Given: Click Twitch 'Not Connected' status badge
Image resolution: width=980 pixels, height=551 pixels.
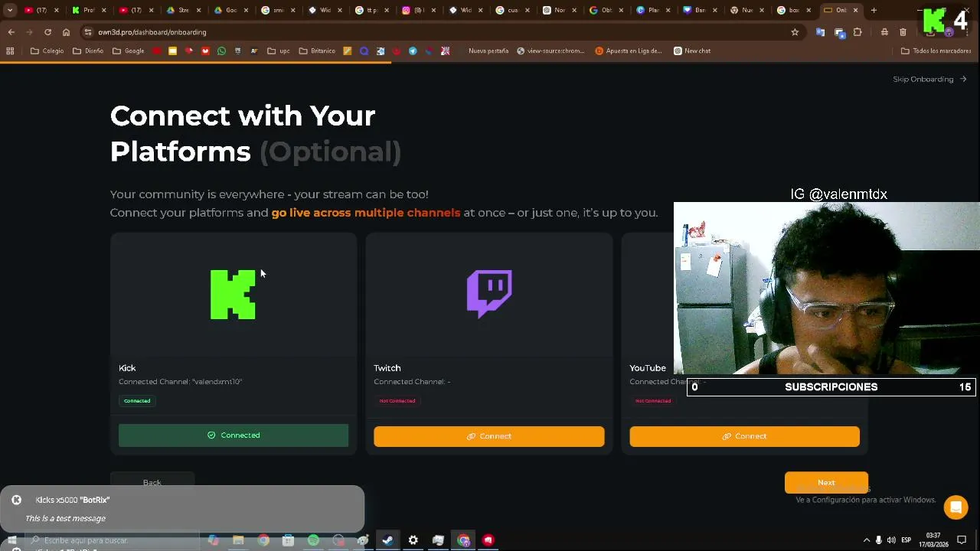Looking at the screenshot, I should (x=397, y=401).
